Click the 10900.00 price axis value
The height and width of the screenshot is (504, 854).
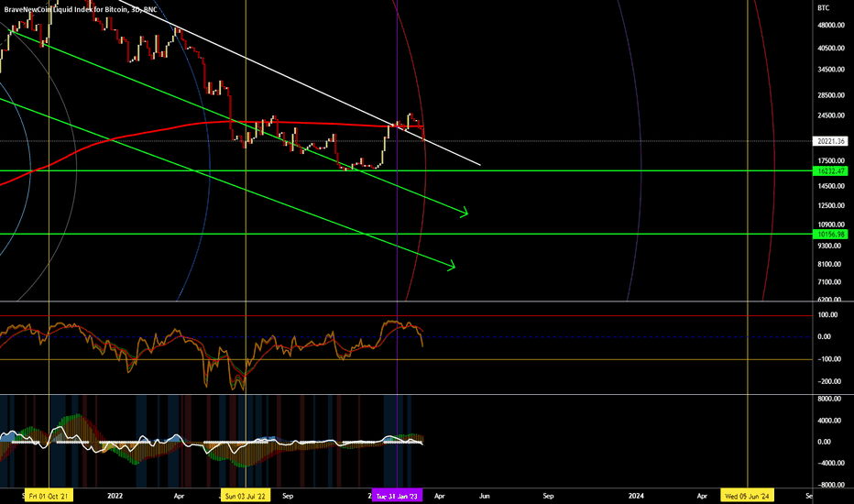(x=830, y=225)
